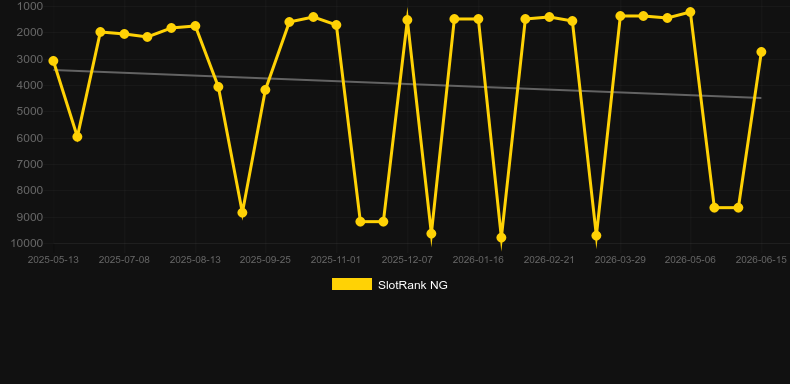Select the data point at 2026-05-06

tap(690, 12)
